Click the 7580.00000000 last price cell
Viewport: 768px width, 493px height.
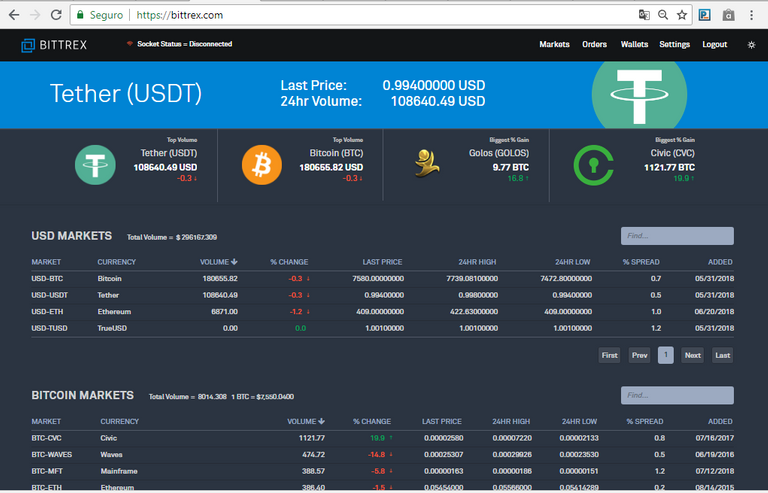click(x=378, y=279)
